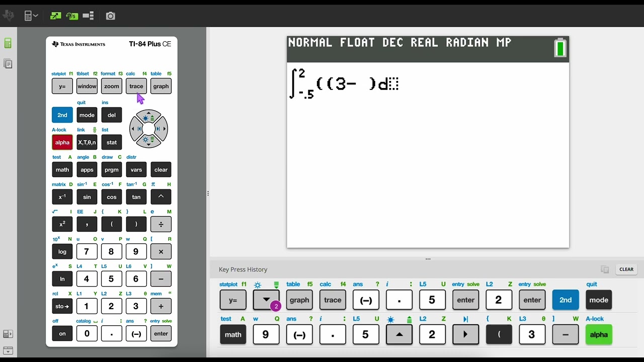Toggle the red alpha key on calculator keypad
Screen dimensions: 644x362
pos(62,142)
